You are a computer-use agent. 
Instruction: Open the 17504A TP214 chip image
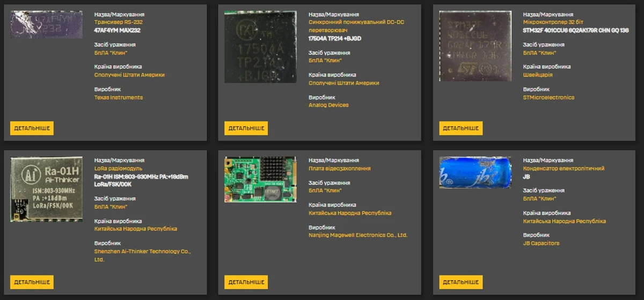coord(261,47)
